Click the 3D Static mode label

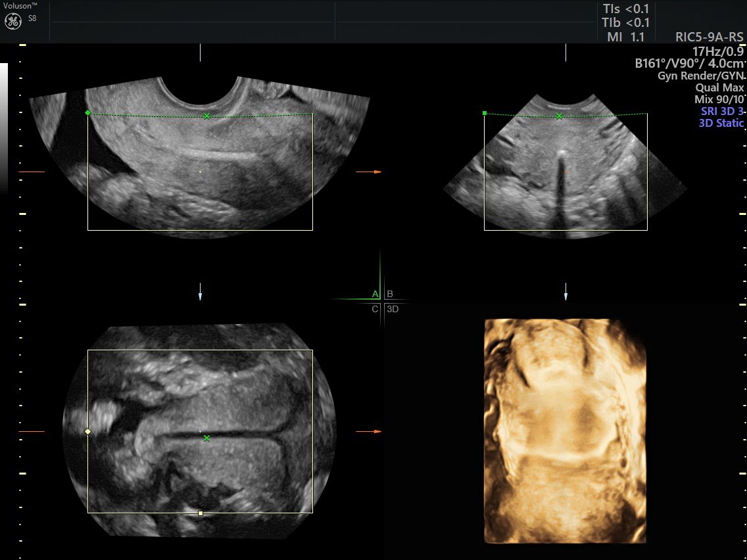tap(721, 123)
